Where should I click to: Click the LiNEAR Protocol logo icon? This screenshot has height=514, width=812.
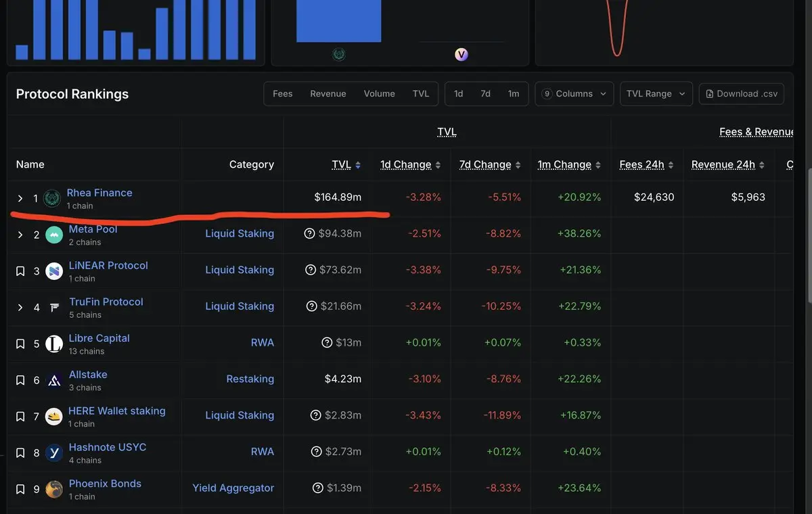[x=54, y=272]
